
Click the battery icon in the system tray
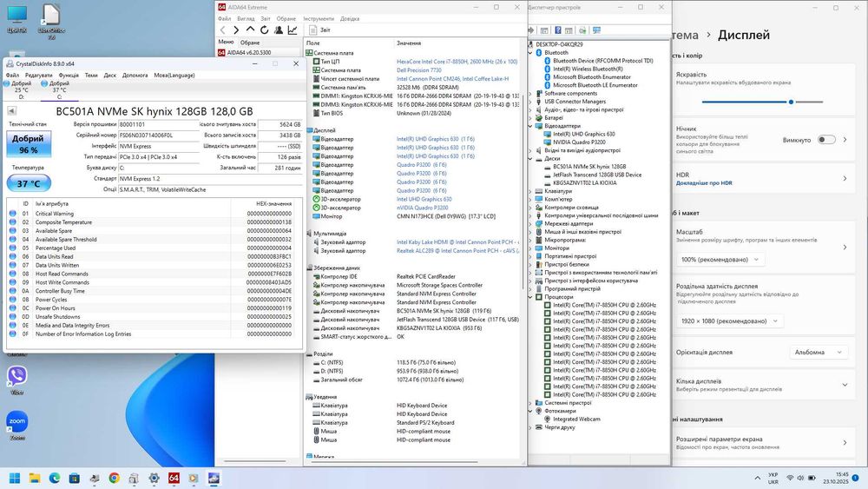[812, 478]
